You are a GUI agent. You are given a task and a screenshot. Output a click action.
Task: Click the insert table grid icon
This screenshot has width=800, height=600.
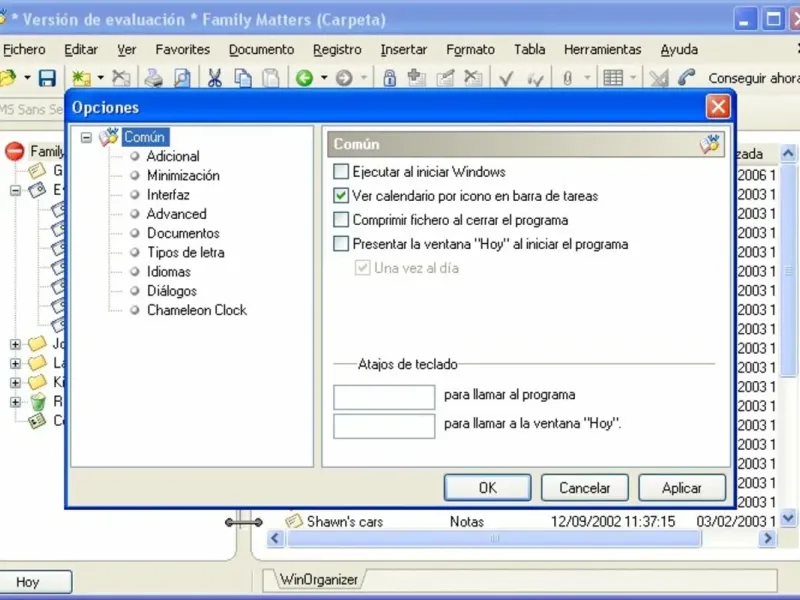pyautogui.click(x=613, y=78)
